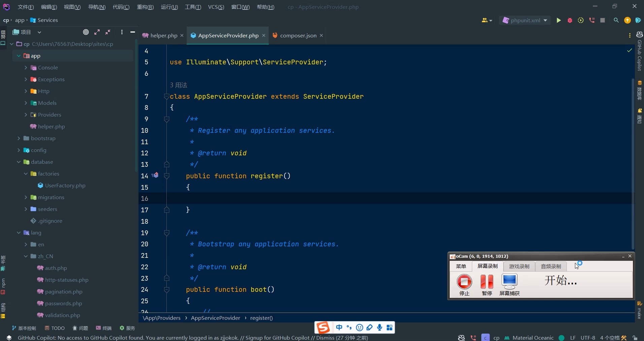
Task: Stop the running process with square icon
Action: (x=603, y=20)
